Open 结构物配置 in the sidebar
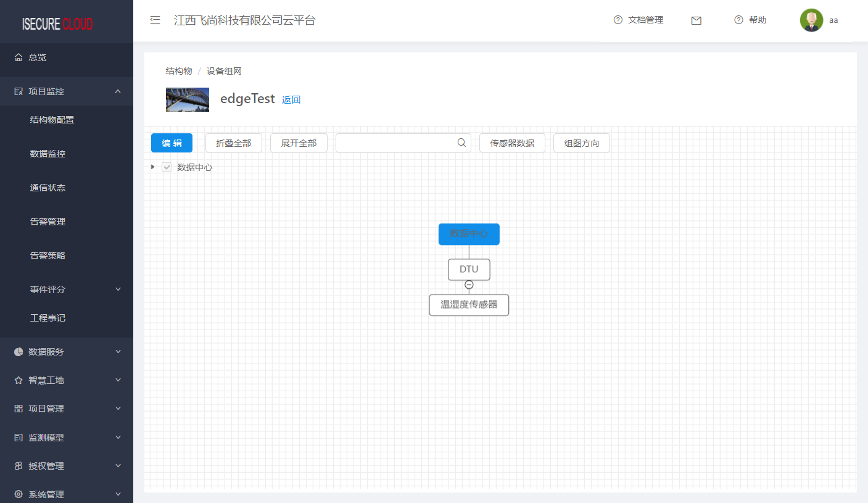The width and height of the screenshot is (868, 503). click(52, 120)
